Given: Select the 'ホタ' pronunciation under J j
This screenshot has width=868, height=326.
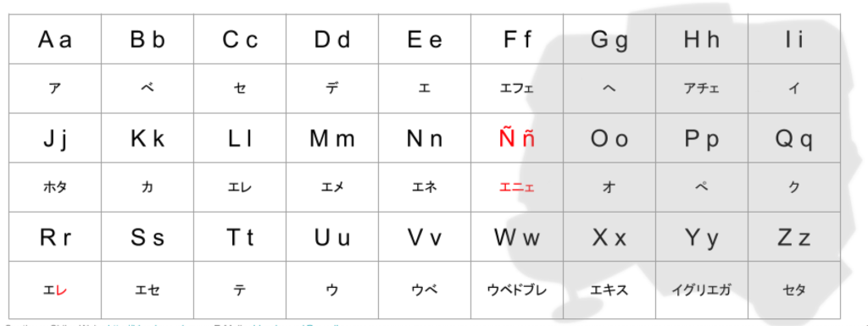Looking at the screenshot, I should 55,187.
